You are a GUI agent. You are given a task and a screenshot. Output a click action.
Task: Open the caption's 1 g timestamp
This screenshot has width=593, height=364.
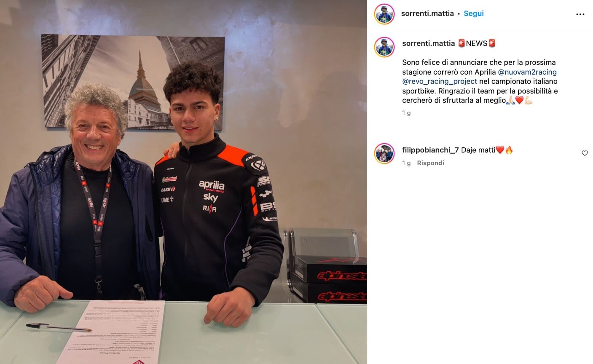coord(406,113)
